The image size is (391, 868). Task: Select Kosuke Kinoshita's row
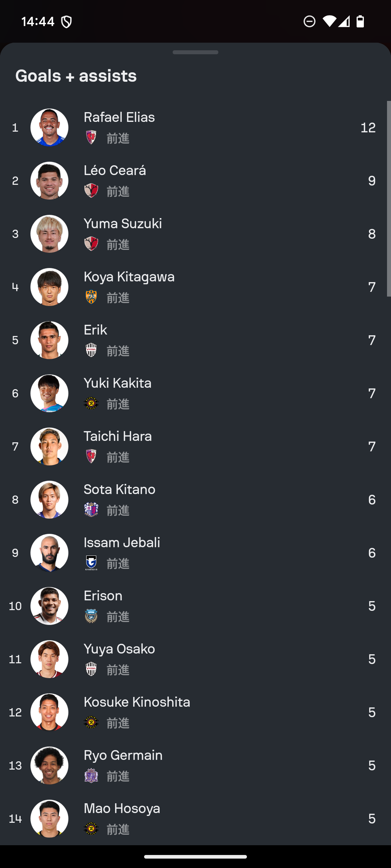195,712
